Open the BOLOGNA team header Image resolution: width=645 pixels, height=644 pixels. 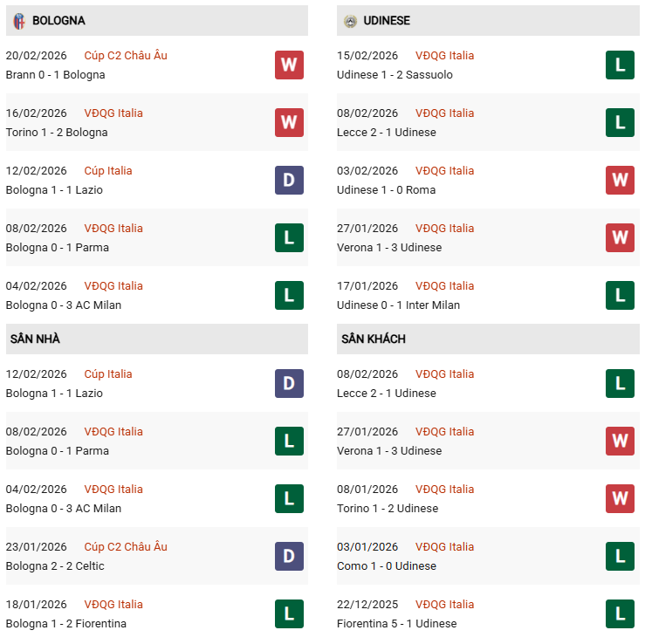58,20
